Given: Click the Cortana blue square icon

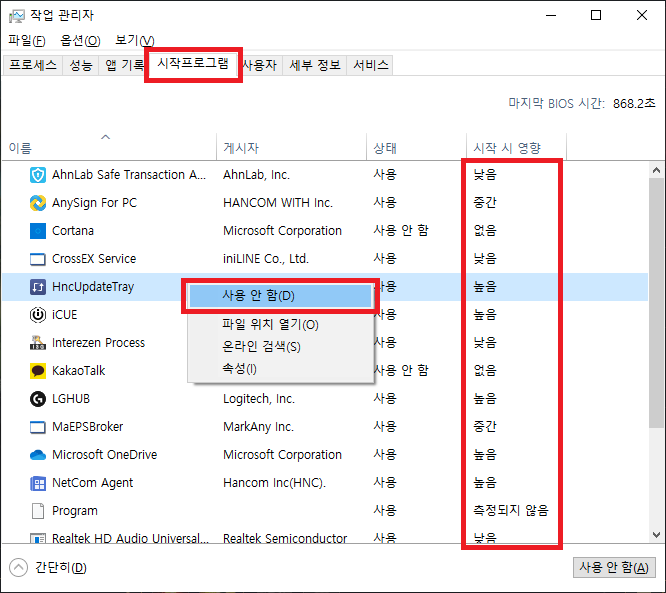Looking at the screenshot, I should 38,231.
